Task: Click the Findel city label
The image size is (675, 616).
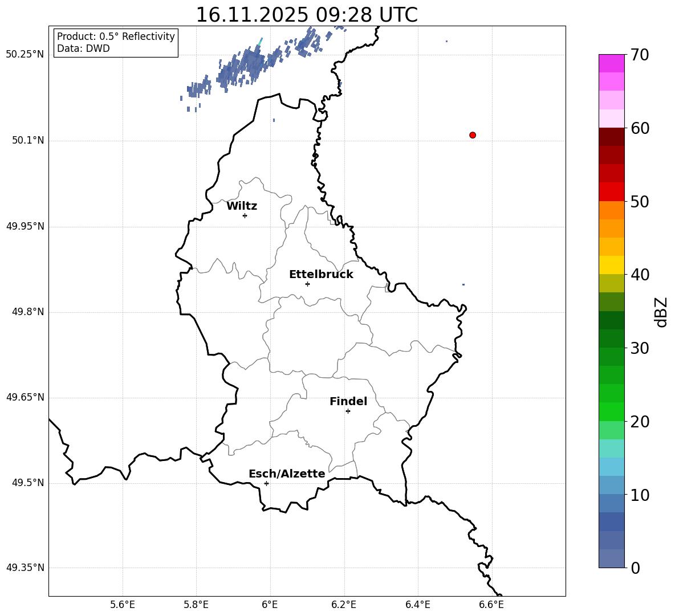Action: 348,401
